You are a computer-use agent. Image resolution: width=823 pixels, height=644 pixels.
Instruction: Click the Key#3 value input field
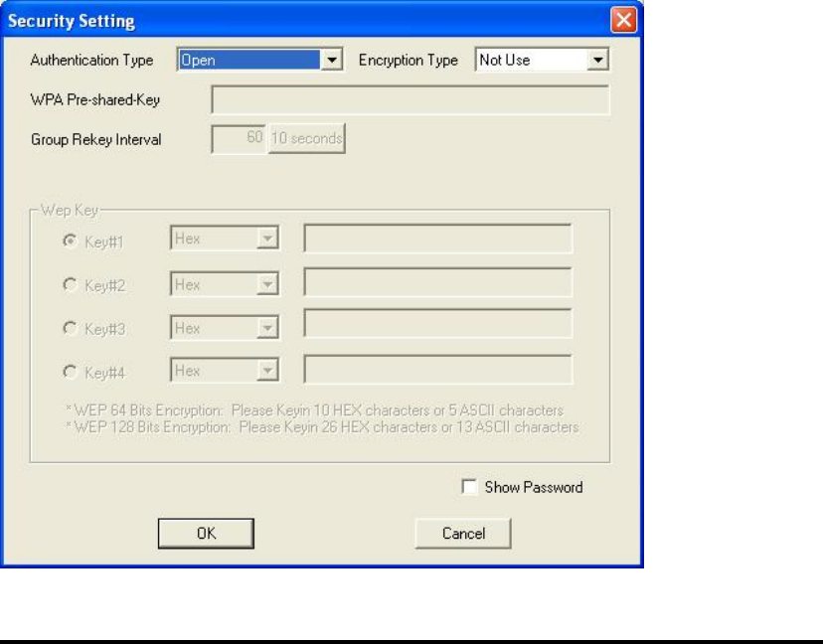pyautogui.click(x=437, y=323)
